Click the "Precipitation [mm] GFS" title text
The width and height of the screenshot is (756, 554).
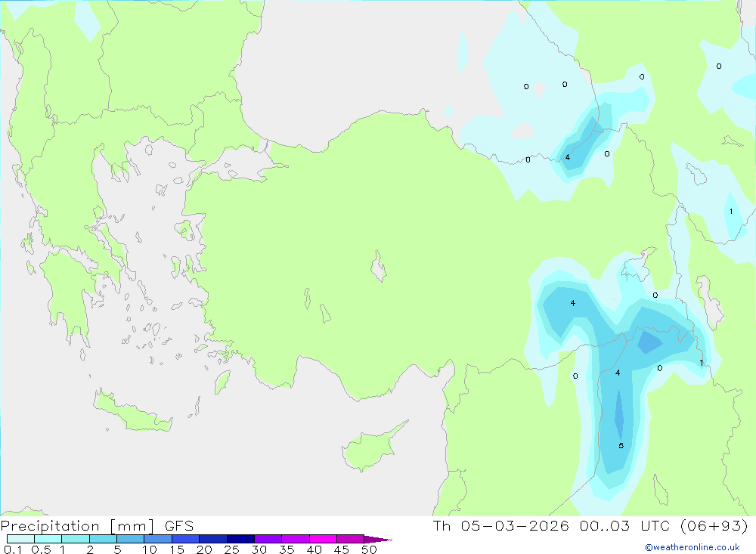pos(97,526)
